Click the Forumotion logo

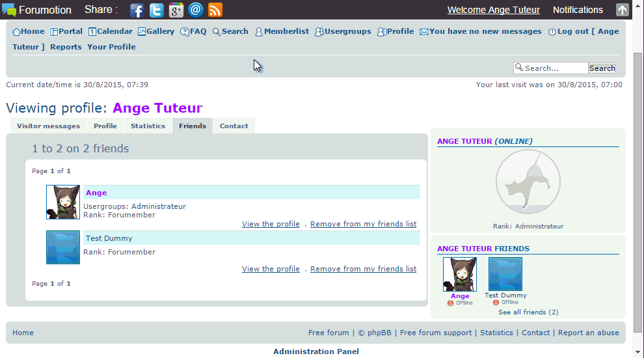[x=37, y=10]
